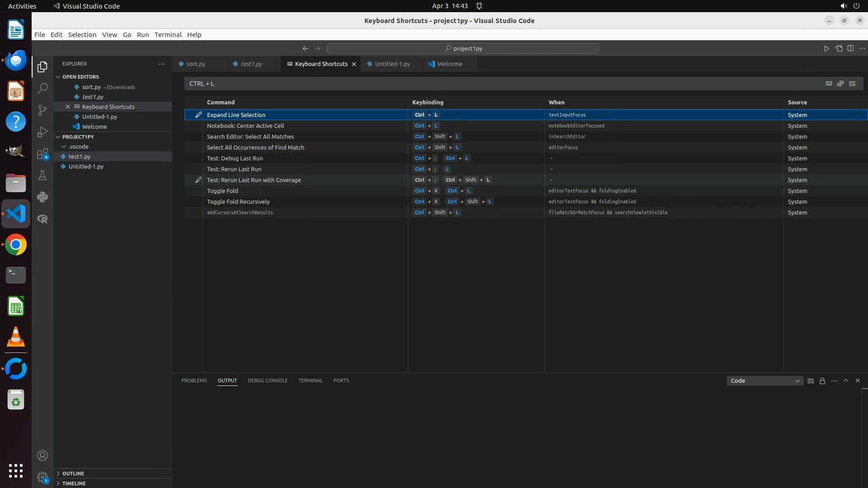Open the Terminal menu
The width and height of the screenshot is (868, 488).
[168, 35]
